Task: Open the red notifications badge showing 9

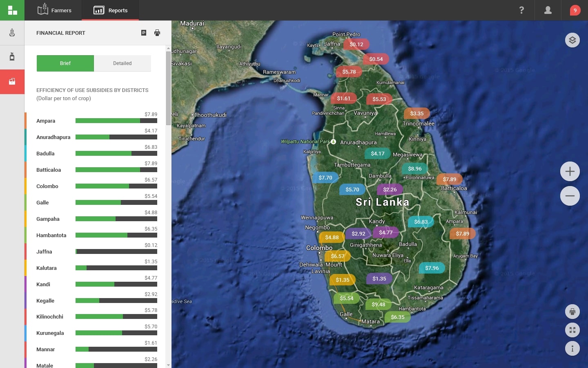Action: click(575, 10)
